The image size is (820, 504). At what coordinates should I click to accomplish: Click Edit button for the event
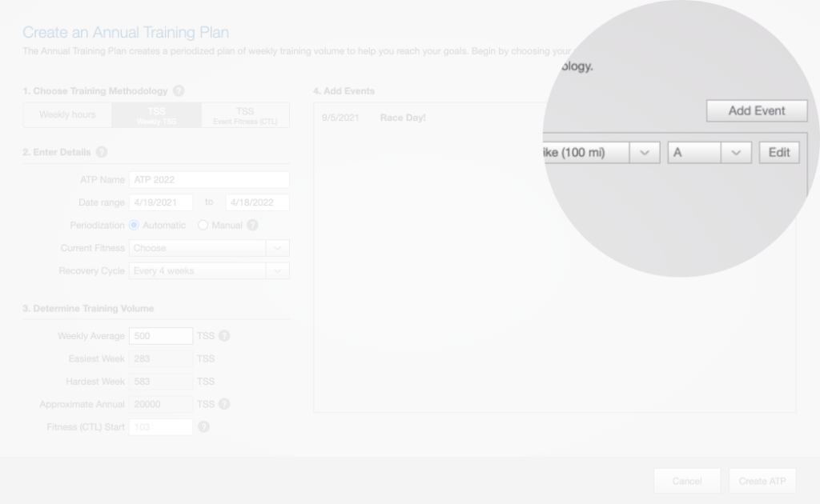(778, 153)
